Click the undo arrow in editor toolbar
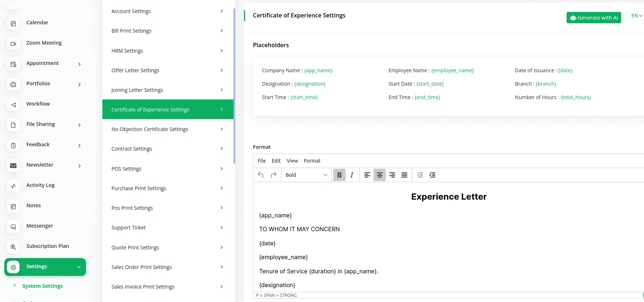 coord(261,175)
